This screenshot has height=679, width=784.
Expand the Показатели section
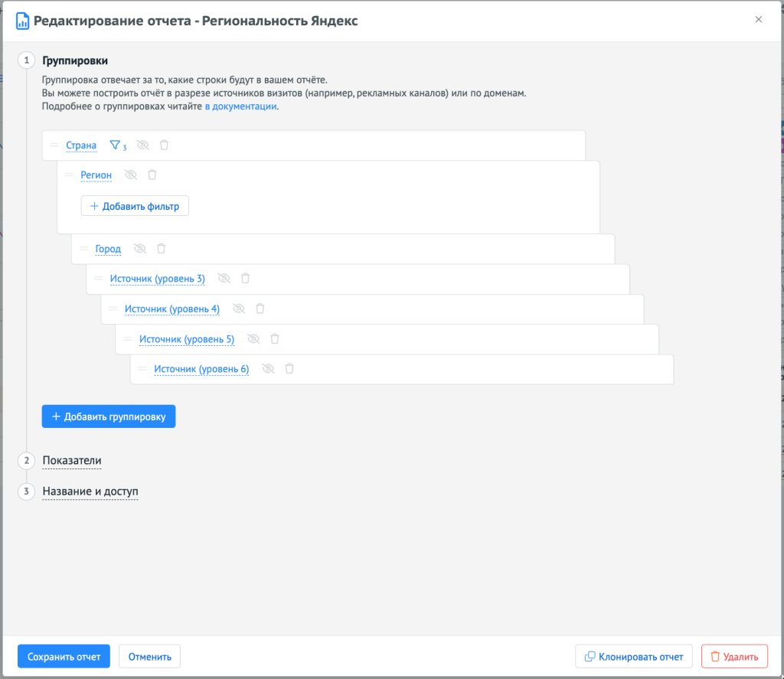point(71,461)
